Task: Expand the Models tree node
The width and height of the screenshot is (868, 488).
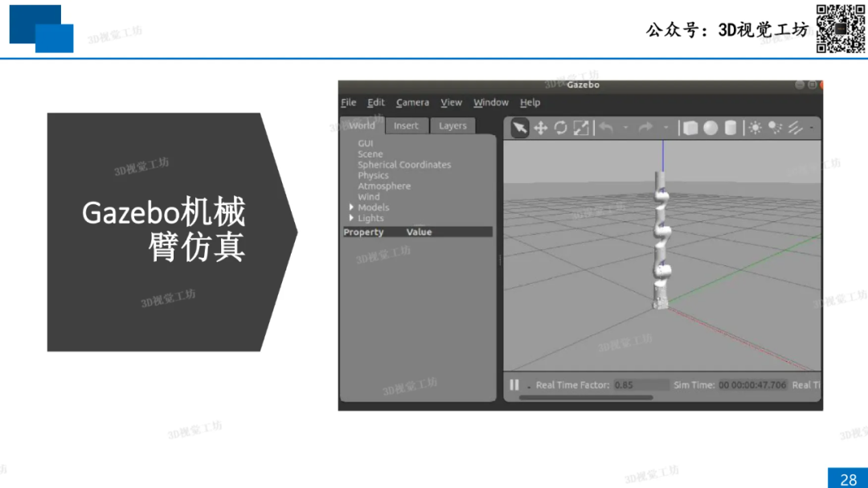Action: pyautogui.click(x=351, y=207)
